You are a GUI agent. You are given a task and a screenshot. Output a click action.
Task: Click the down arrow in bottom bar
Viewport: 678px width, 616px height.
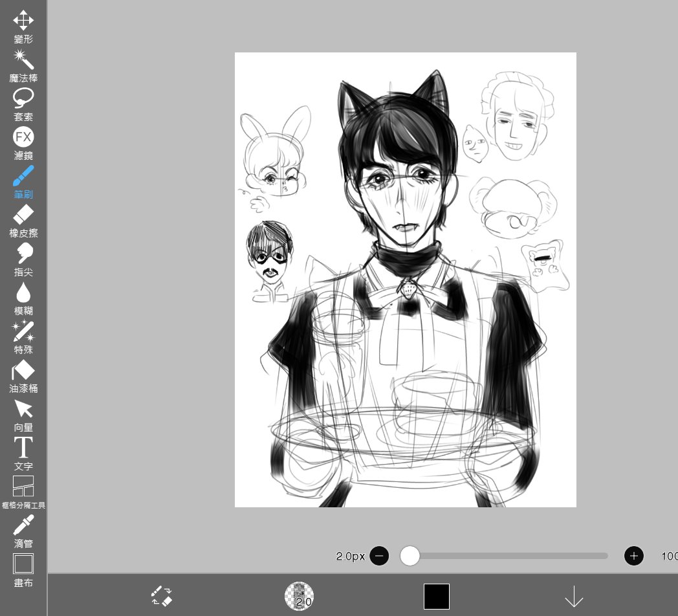click(x=574, y=596)
